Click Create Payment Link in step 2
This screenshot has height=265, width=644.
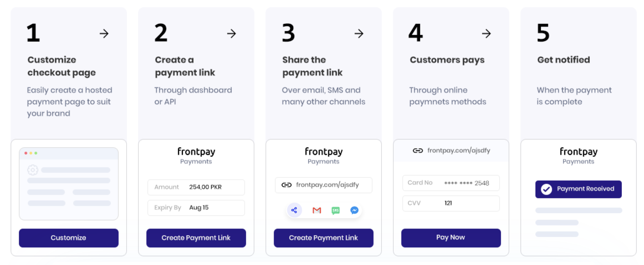click(196, 238)
